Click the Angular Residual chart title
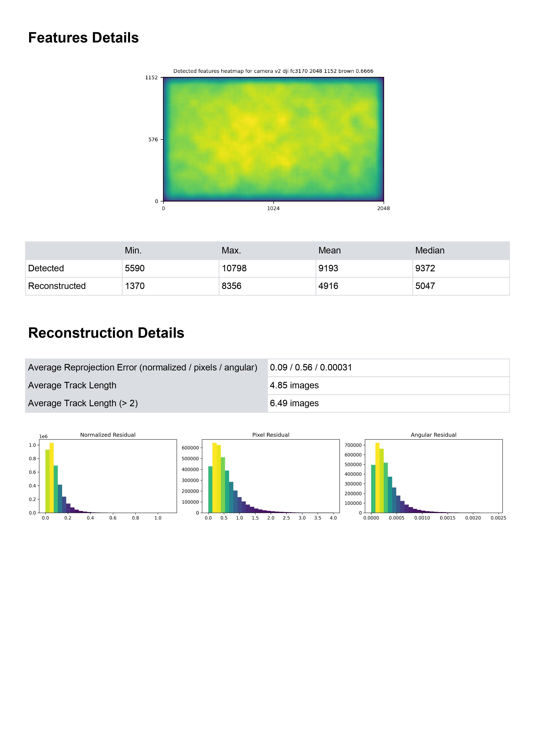 tap(433, 435)
